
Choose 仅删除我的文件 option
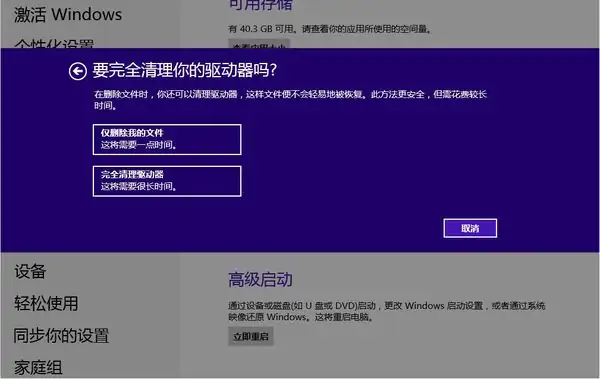point(167,139)
